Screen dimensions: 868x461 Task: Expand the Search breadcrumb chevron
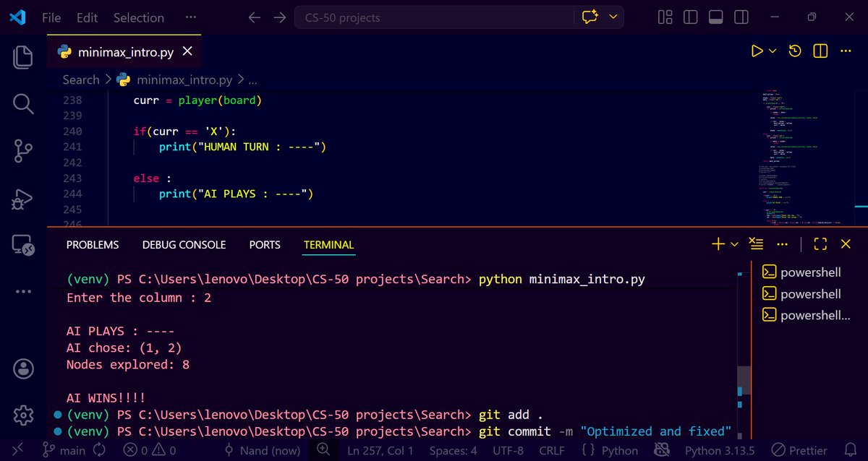(108, 79)
